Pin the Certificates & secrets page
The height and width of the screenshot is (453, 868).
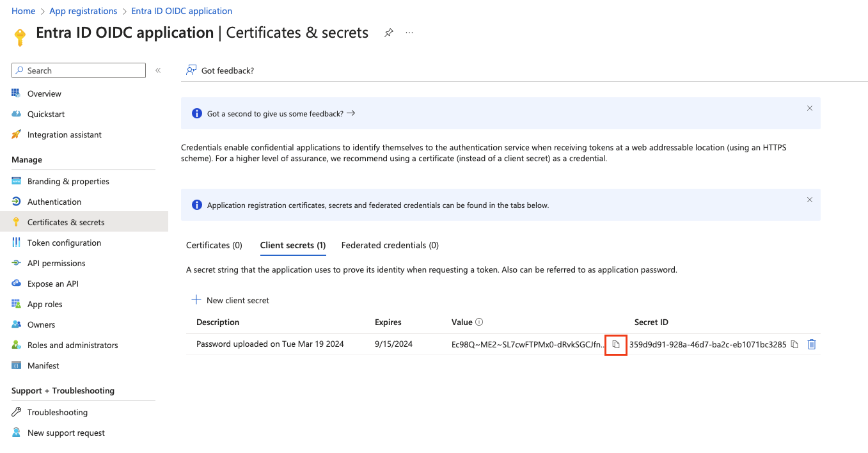[388, 33]
